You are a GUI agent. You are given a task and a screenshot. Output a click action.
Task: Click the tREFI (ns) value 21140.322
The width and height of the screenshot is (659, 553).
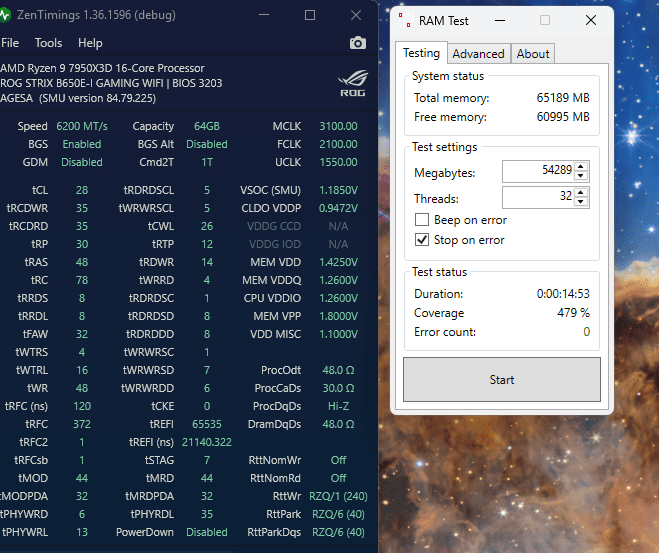tap(207, 442)
